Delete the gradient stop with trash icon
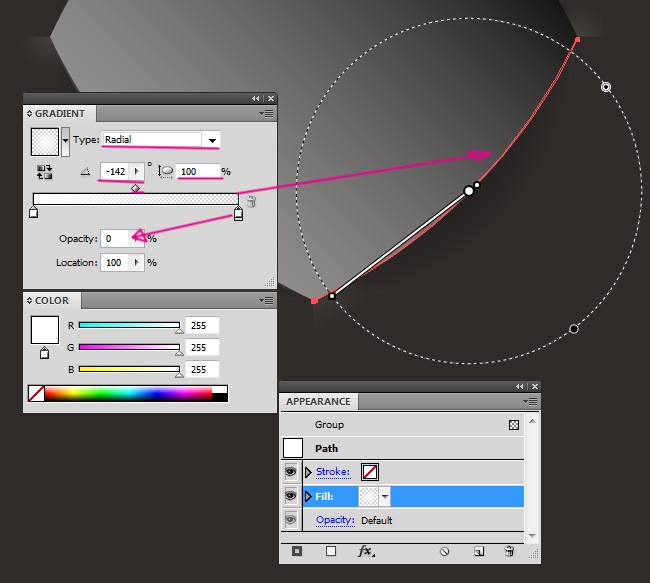The image size is (650, 583). point(251,201)
